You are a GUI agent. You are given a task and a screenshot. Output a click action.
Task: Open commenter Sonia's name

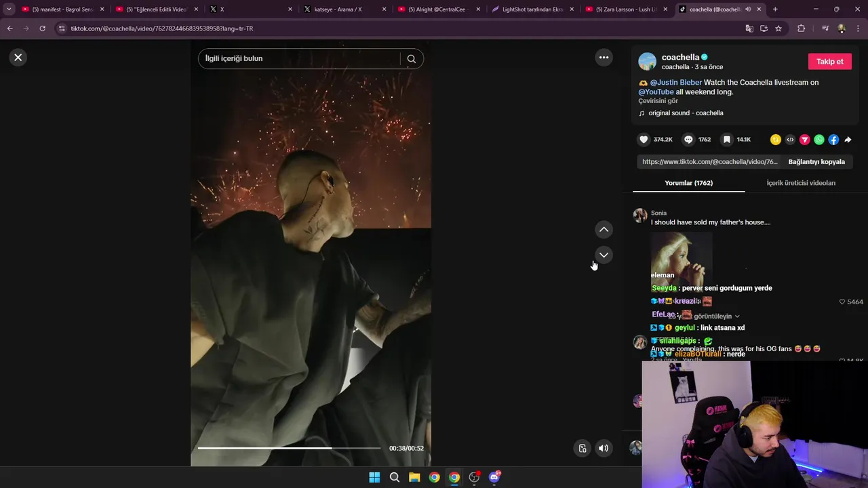coord(658,213)
